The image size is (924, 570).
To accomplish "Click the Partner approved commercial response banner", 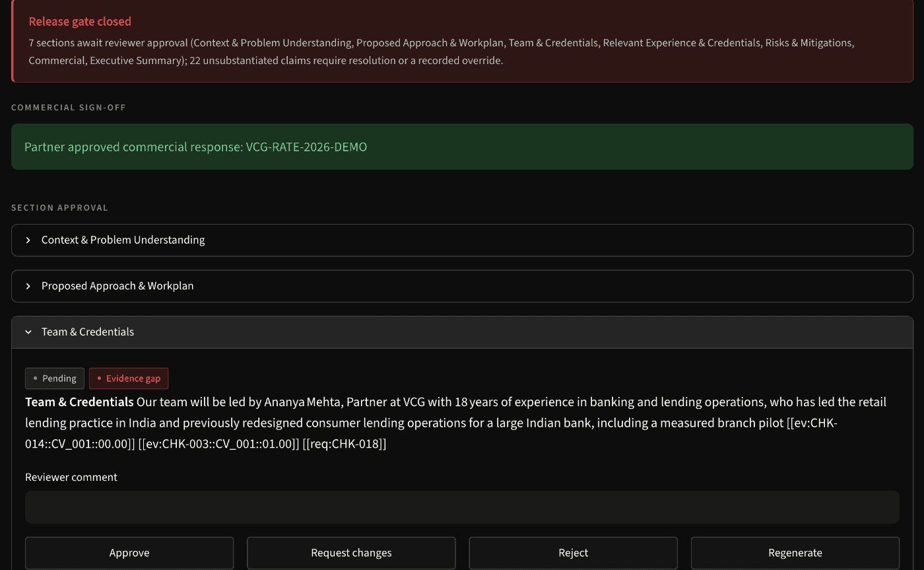I will point(462,147).
